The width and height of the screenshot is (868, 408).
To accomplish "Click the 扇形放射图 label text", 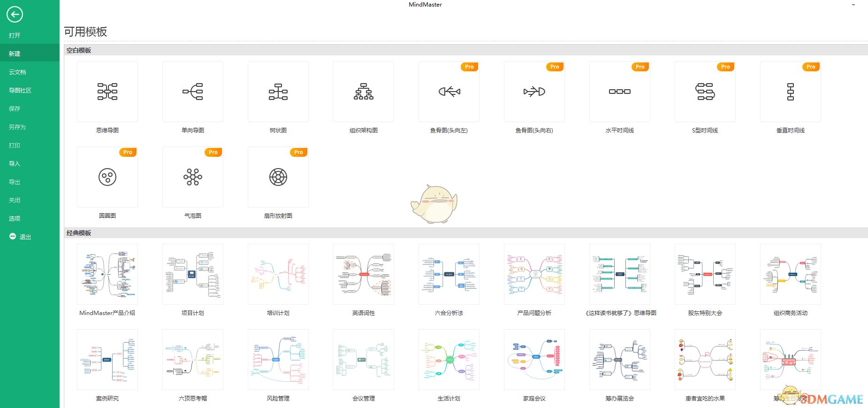I will (x=278, y=216).
